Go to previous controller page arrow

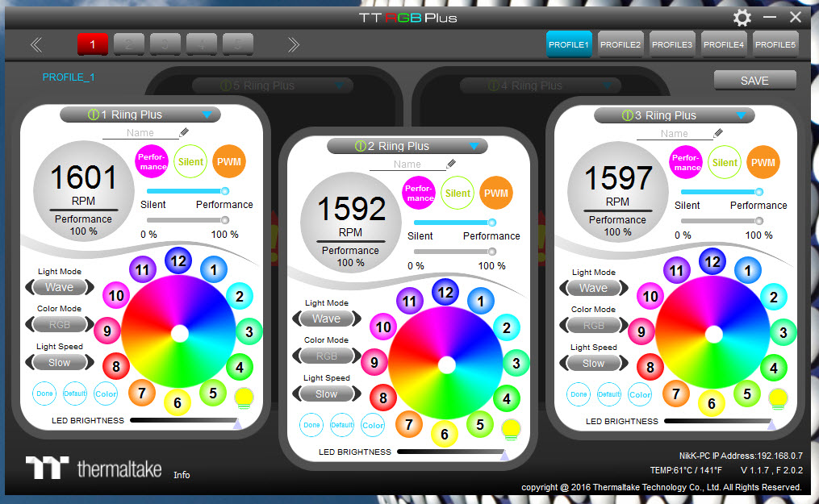pyautogui.click(x=36, y=45)
